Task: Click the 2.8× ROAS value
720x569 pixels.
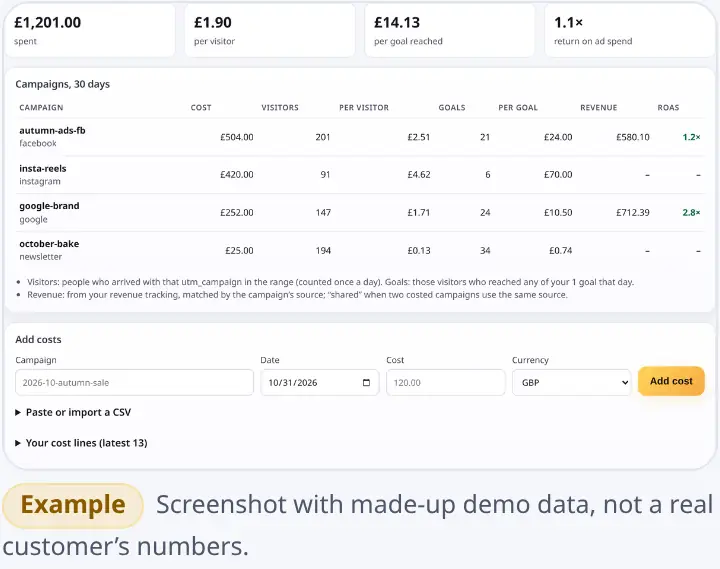Action: pyautogui.click(x=691, y=213)
